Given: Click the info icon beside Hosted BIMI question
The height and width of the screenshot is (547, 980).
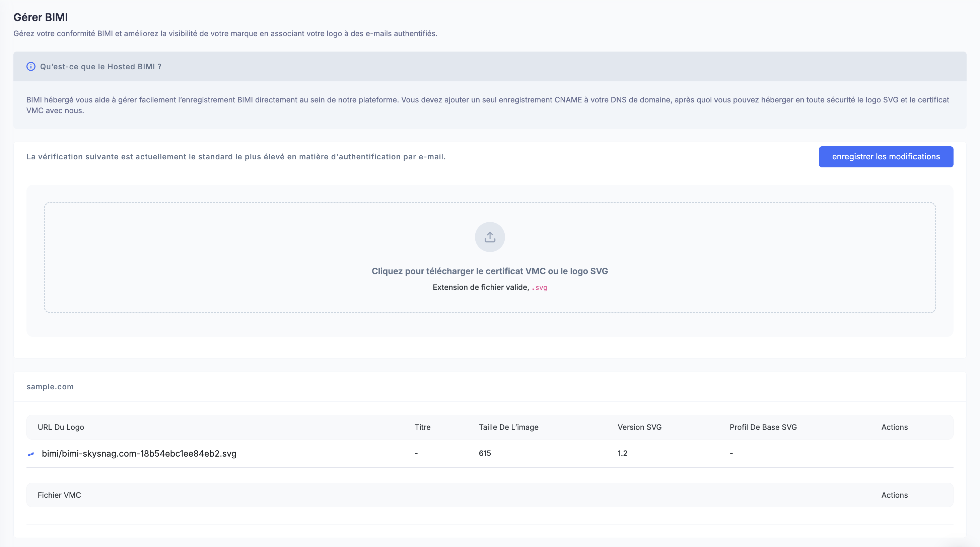Looking at the screenshot, I should click(x=31, y=67).
